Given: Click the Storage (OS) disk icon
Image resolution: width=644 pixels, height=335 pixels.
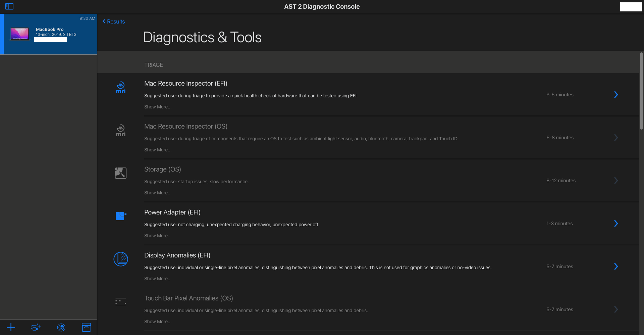Looking at the screenshot, I should click(120, 173).
